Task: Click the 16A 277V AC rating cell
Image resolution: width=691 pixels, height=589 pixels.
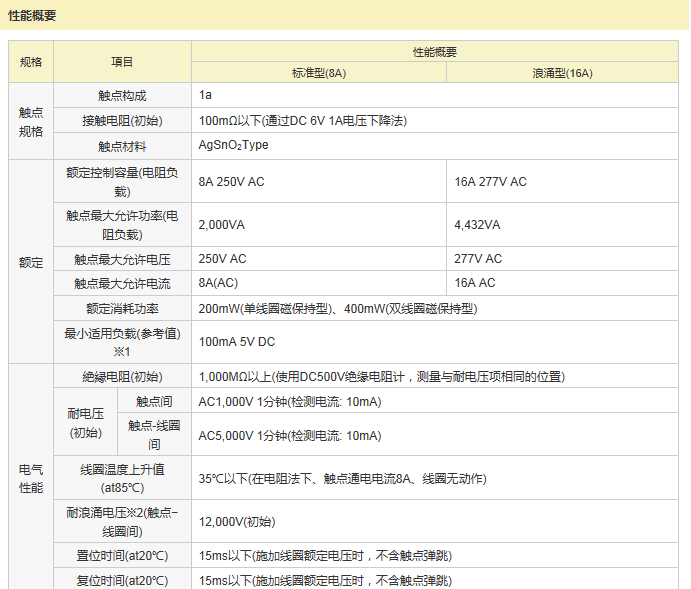Action: click(490, 182)
